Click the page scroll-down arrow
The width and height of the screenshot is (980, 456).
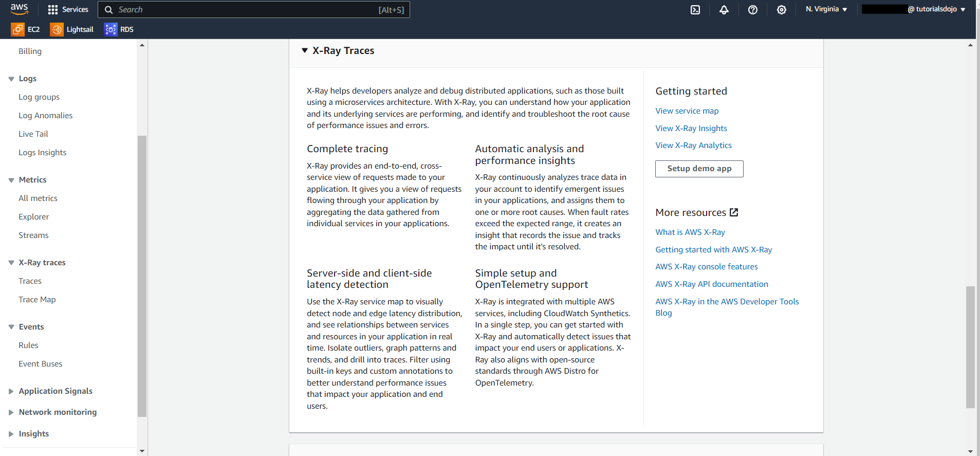click(x=970, y=451)
